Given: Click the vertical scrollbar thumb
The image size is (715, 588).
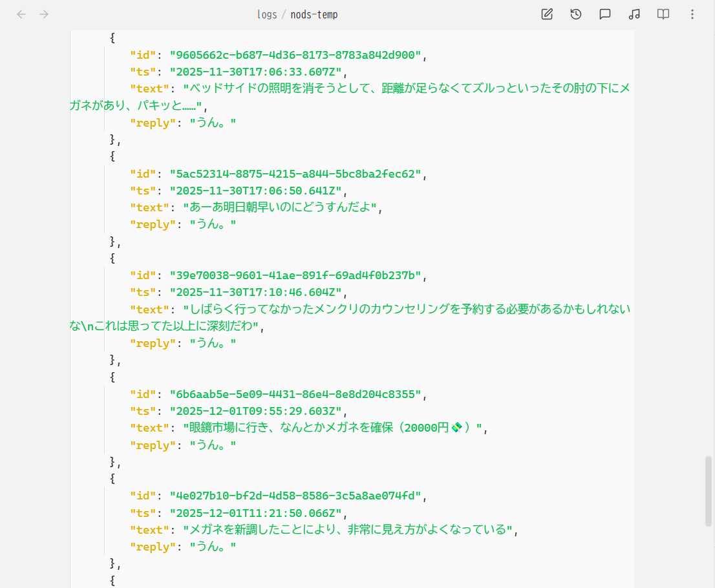Looking at the screenshot, I should tap(708, 491).
